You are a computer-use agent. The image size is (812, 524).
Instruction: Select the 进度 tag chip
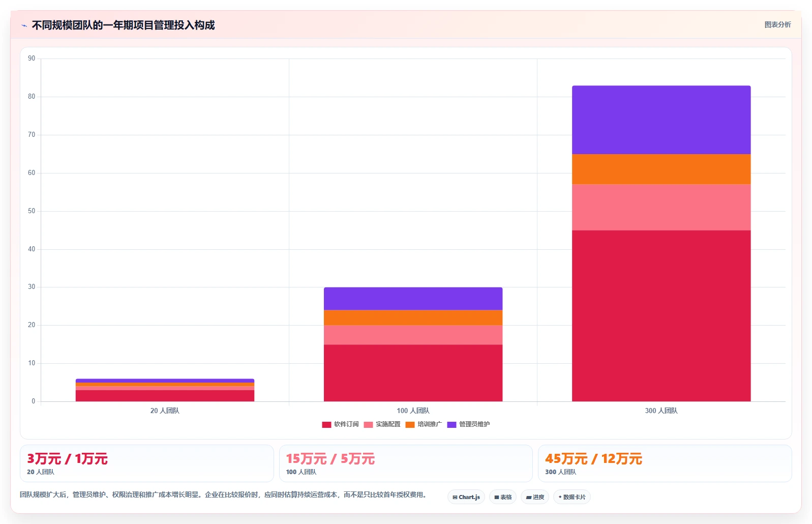click(x=535, y=497)
